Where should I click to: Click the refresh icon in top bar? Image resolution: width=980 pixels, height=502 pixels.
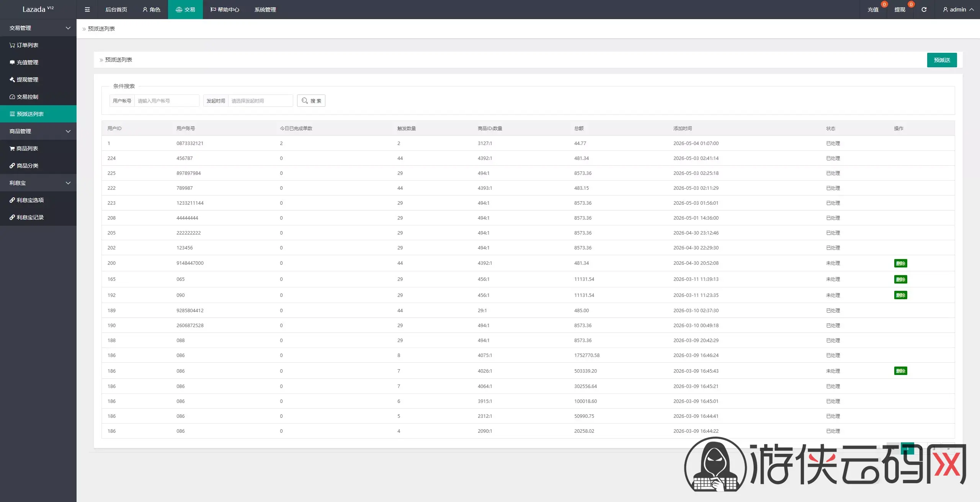(x=924, y=10)
